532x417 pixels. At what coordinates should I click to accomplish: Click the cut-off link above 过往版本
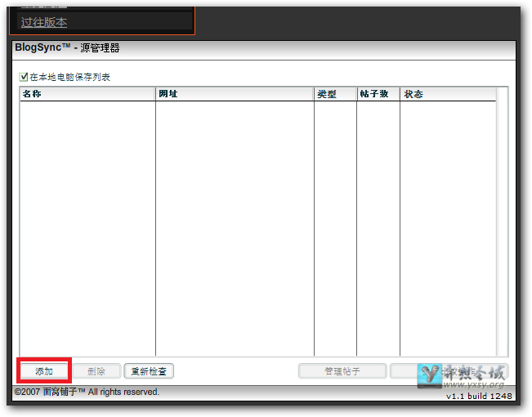(x=44, y=5)
